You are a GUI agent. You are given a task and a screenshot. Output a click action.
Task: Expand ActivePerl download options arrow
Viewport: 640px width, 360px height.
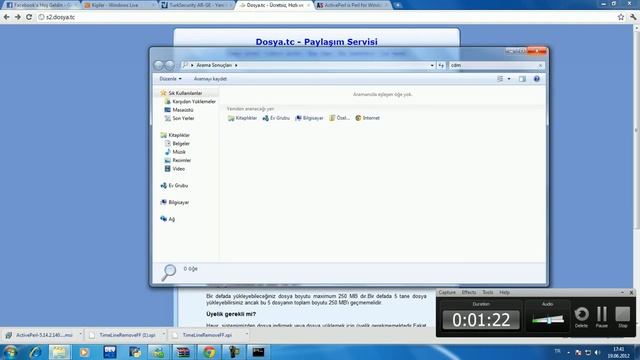[x=80, y=335]
